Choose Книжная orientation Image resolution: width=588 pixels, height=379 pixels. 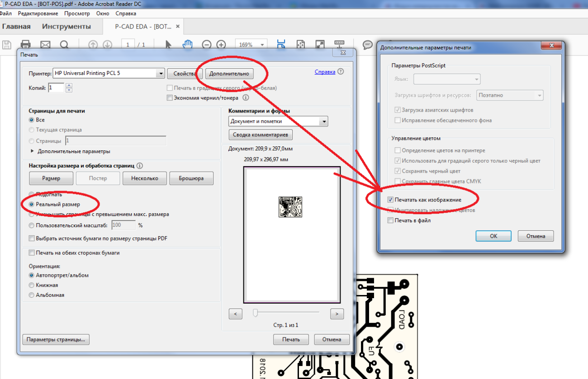click(x=32, y=285)
